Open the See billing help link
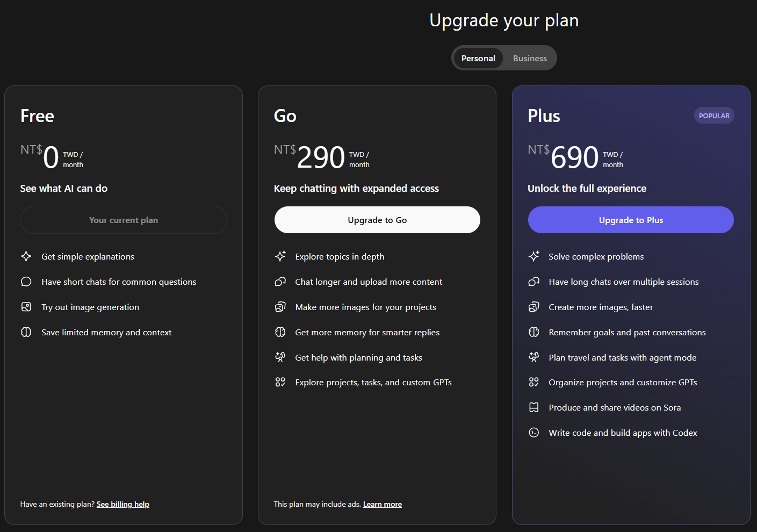The width and height of the screenshot is (757, 532). (123, 504)
